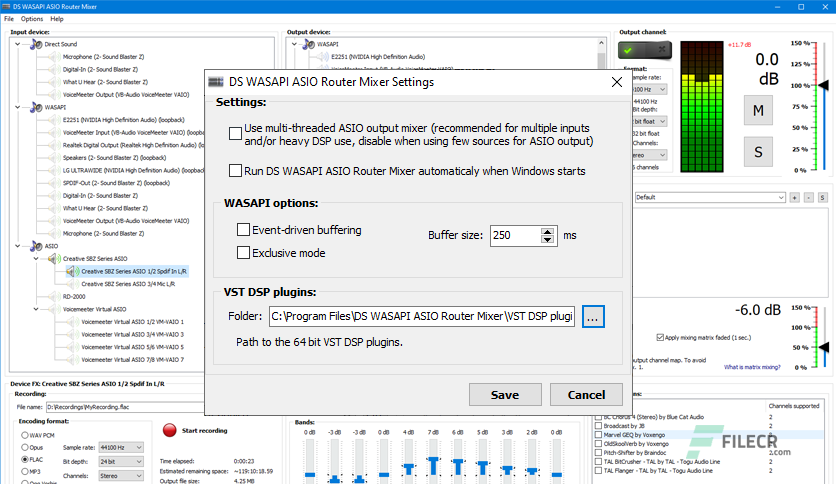Viewport: 836px width, 484px height.
Task: Check the Broadcast by JB plugin
Action: pyautogui.click(x=598, y=426)
